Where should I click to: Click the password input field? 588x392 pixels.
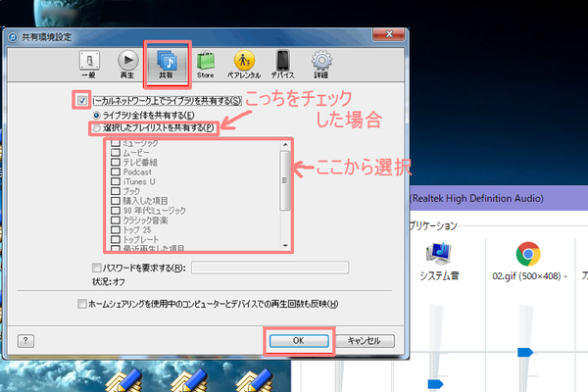coord(270,268)
